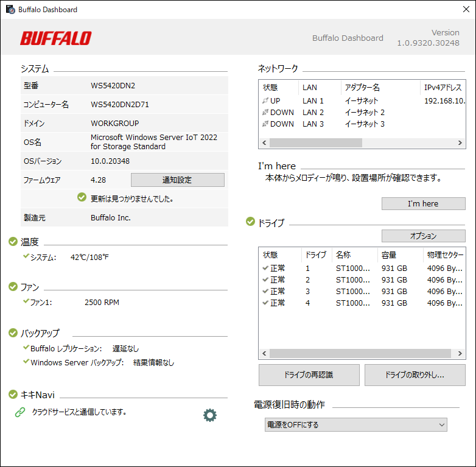Open the 電源復旧時の動作 dropdown
476x467 pixels.
[x=356, y=424]
